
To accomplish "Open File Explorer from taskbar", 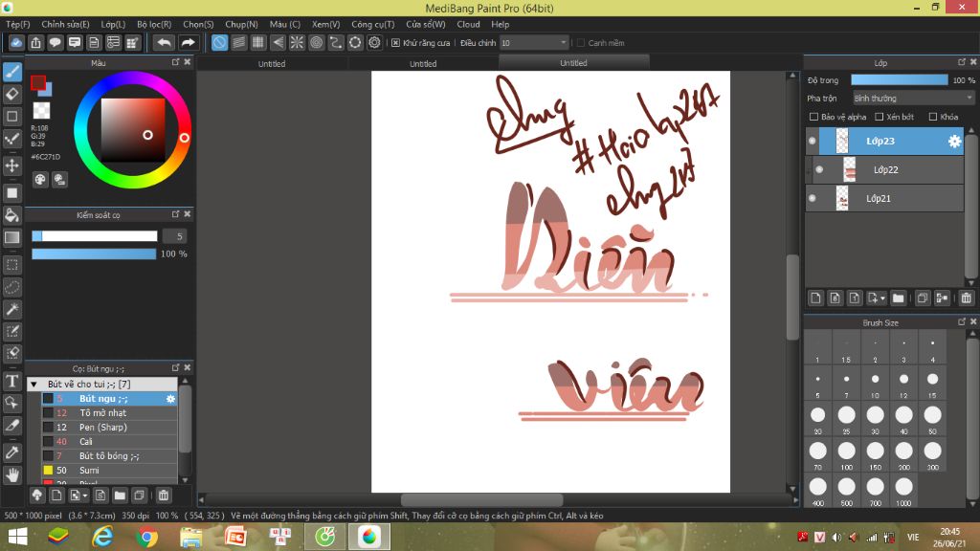I will pos(191,537).
